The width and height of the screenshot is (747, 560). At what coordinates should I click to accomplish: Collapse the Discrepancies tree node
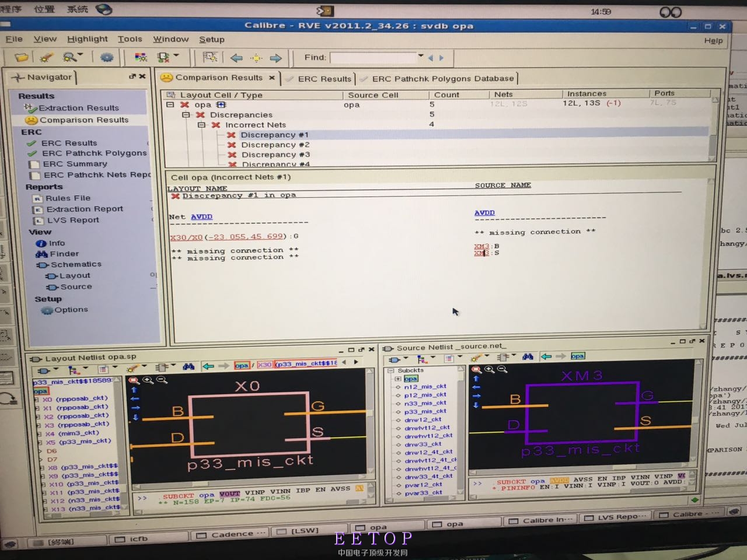(x=186, y=115)
